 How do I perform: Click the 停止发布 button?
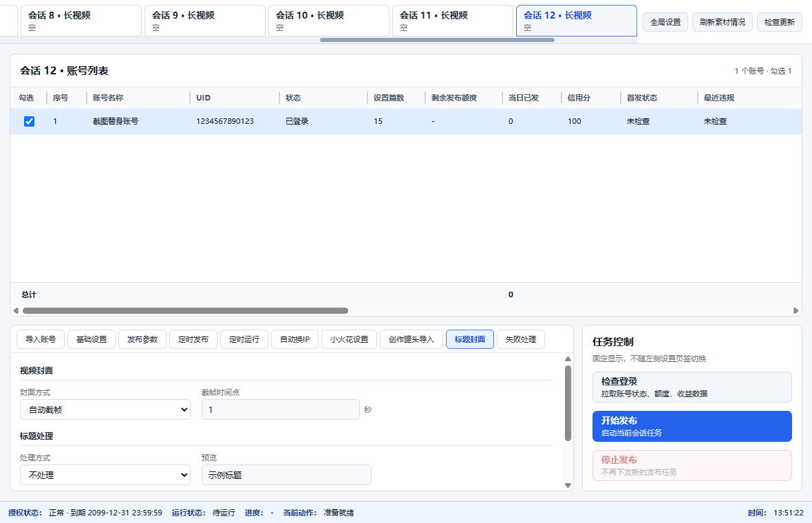(692, 465)
